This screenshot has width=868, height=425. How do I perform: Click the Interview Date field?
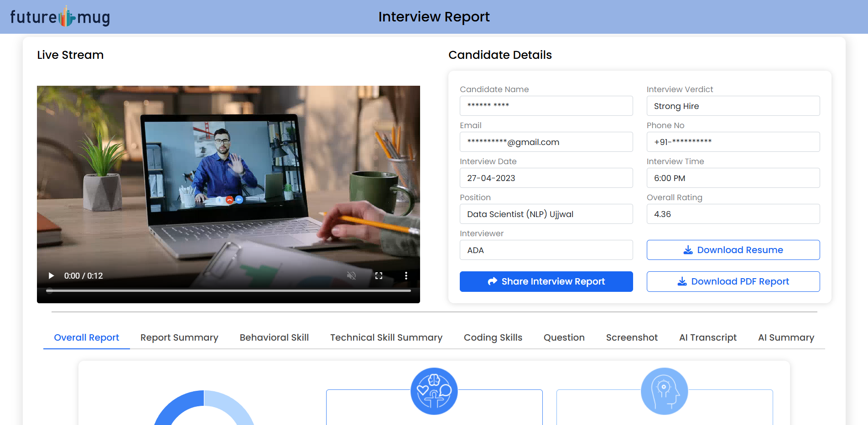pyautogui.click(x=546, y=178)
